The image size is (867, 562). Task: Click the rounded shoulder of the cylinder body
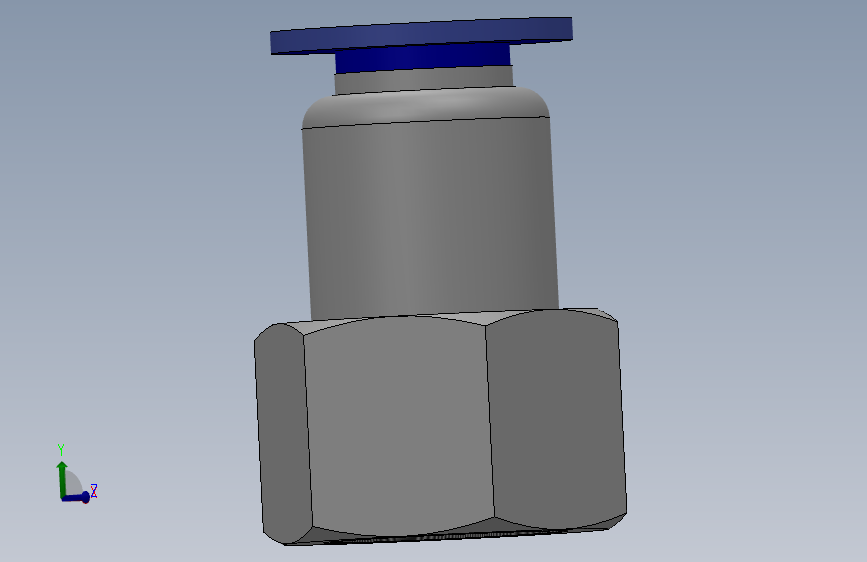point(426,106)
